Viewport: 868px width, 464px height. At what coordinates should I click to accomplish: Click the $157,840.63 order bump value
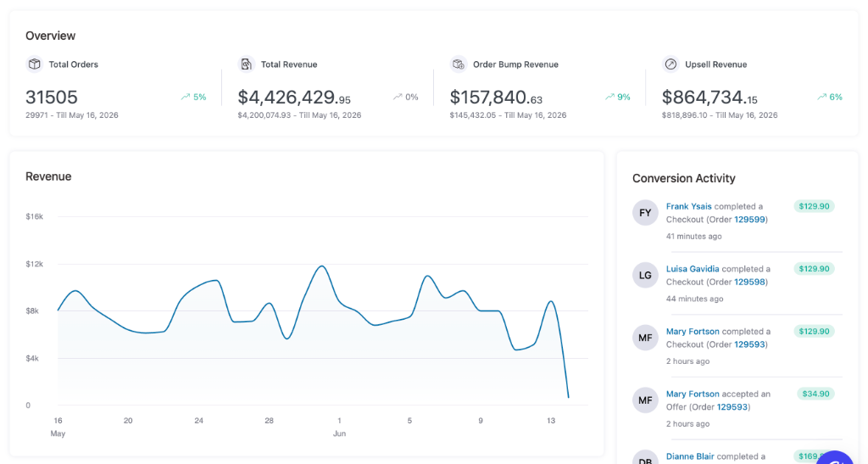click(496, 98)
